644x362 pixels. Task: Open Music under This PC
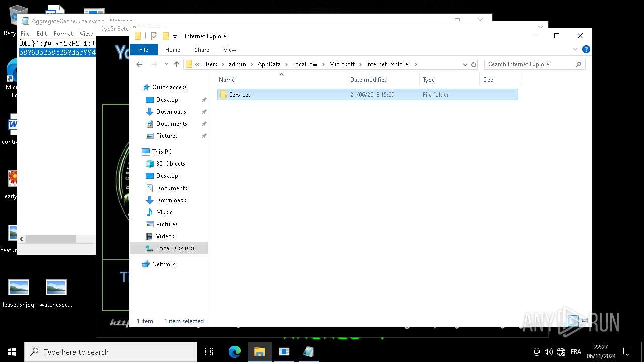coord(164,212)
